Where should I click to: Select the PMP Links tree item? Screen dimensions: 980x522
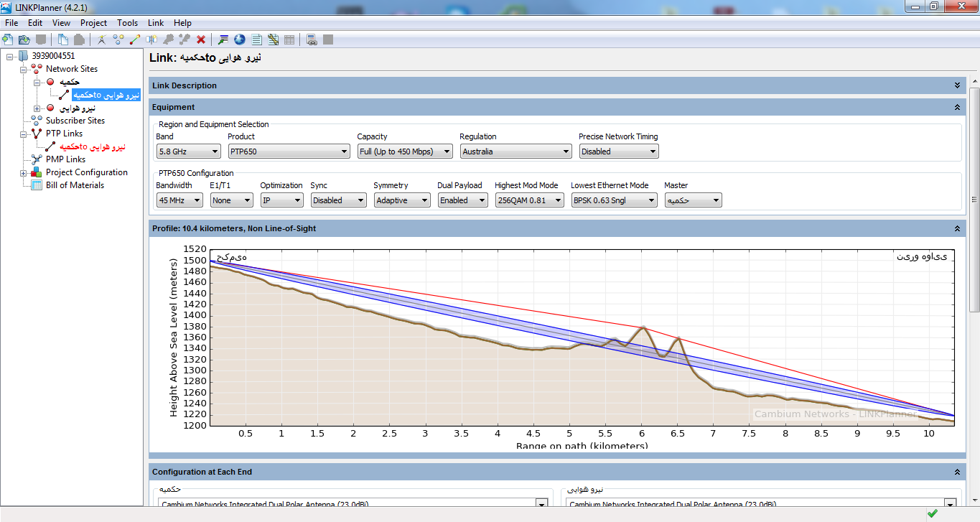65,159
